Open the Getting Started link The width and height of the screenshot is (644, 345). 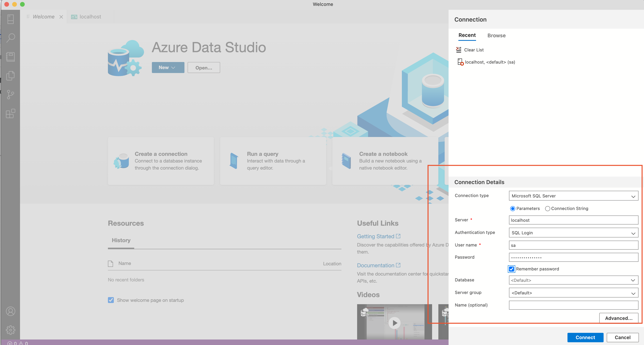click(376, 236)
